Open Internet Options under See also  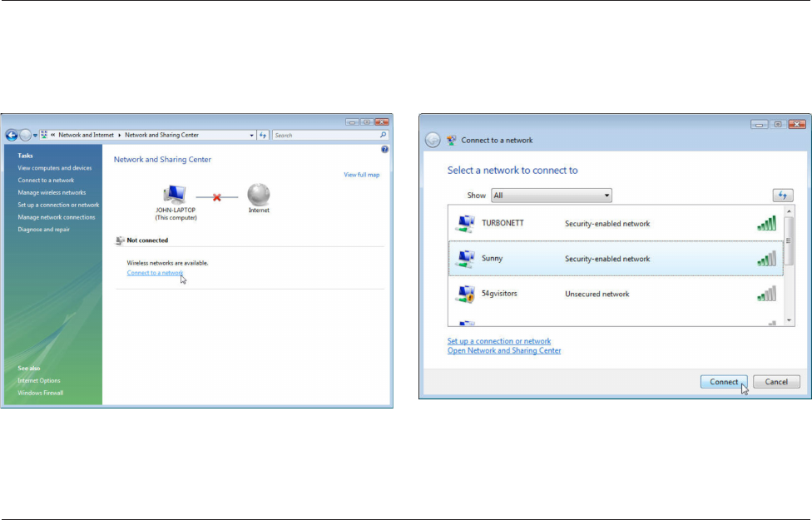[39, 381]
